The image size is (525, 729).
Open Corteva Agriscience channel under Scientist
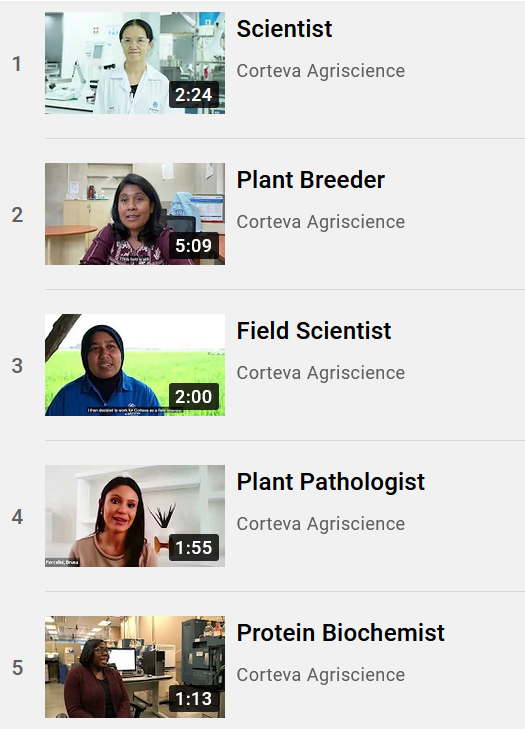[x=321, y=71]
